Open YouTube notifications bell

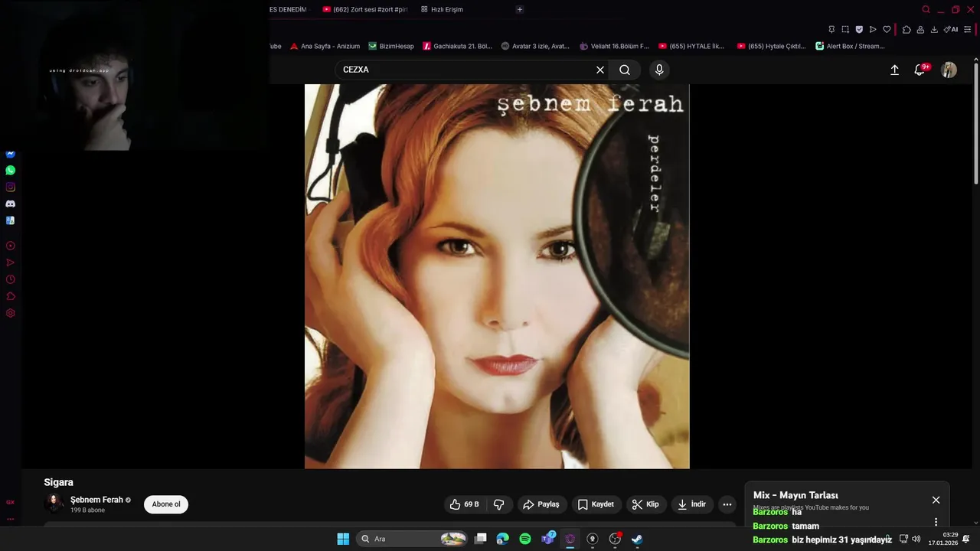coord(921,70)
